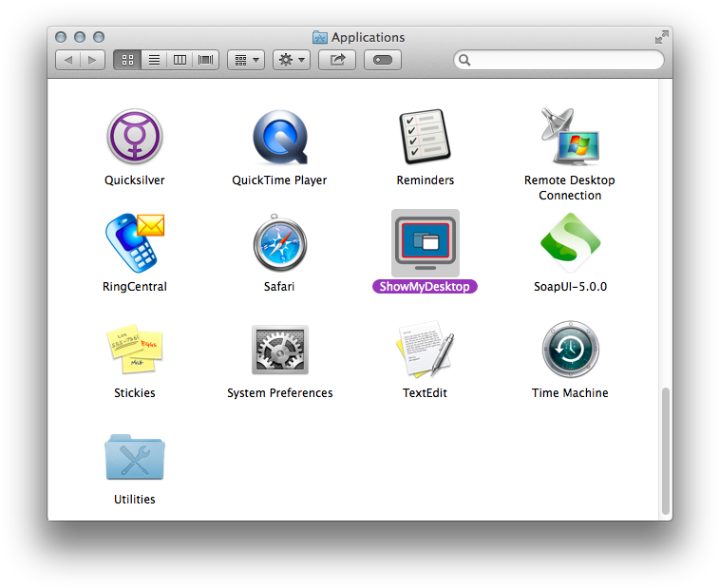
Task: Click the vertical scrollbar thumb
Action: pos(666,451)
